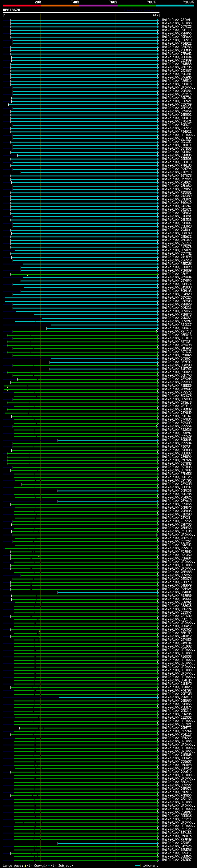Viewport: 197px width, 868px height.
Task: Select label UniRef100_B8AF09
Action: pos(176,233)
